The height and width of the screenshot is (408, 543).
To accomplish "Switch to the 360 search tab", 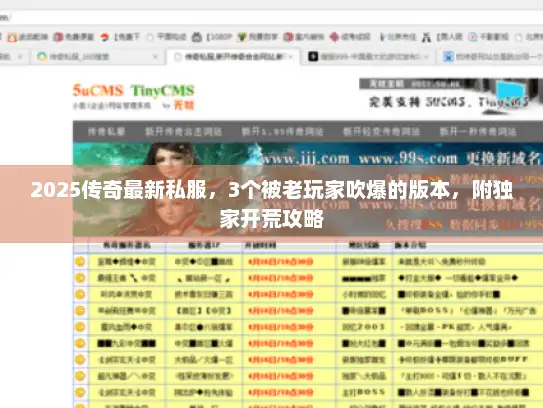I will click(x=97, y=56).
